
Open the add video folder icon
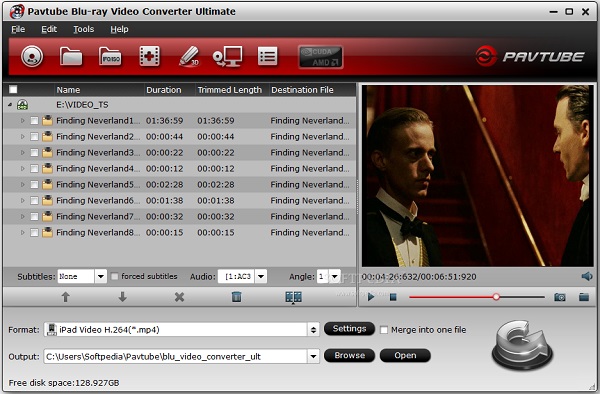(x=71, y=57)
